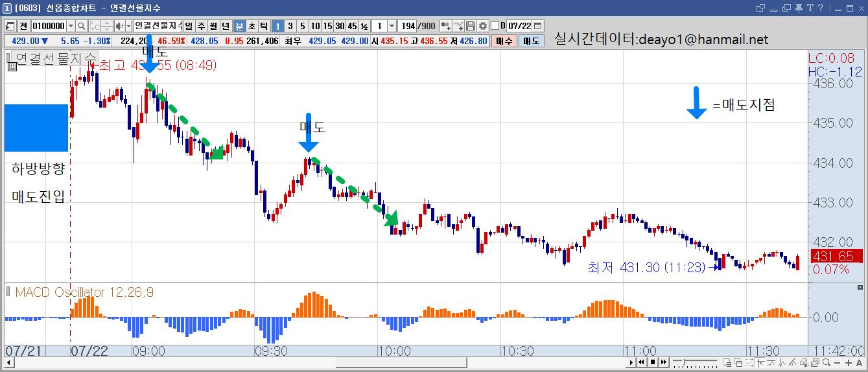The image size is (868, 372).
Task: Edit the 194 bar count field
Action: 408,26
